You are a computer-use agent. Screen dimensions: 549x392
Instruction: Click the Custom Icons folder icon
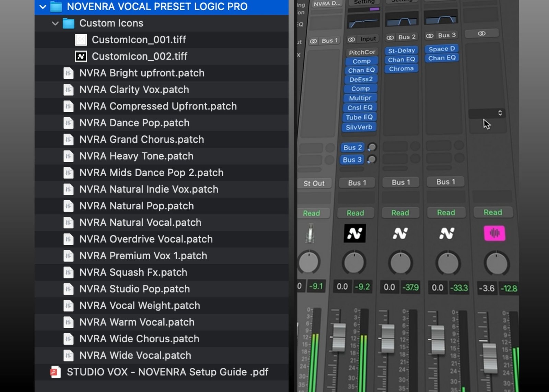68,23
